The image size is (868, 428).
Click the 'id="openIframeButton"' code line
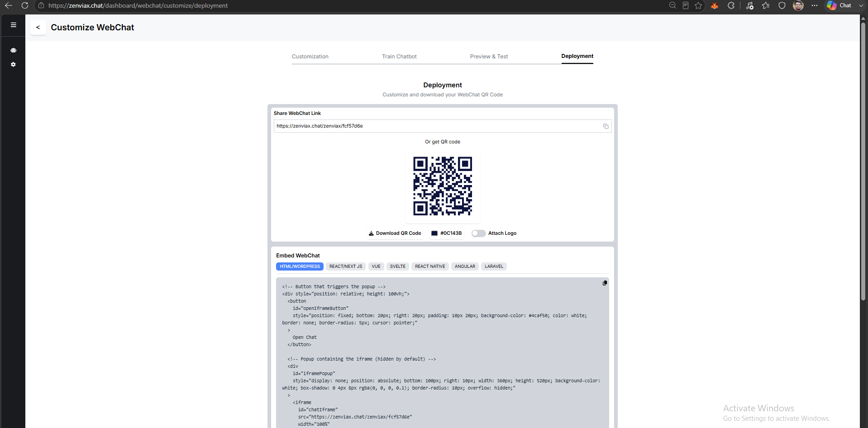[x=320, y=309]
